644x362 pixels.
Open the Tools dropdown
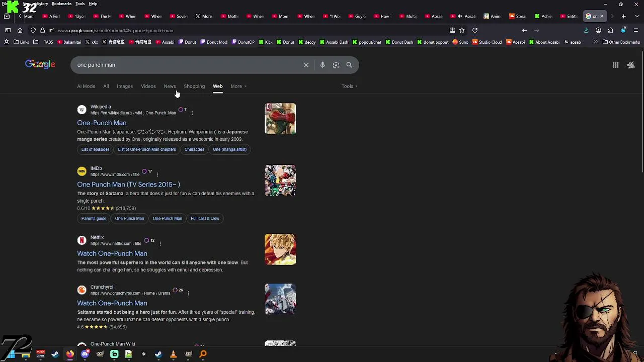[x=349, y=86]
